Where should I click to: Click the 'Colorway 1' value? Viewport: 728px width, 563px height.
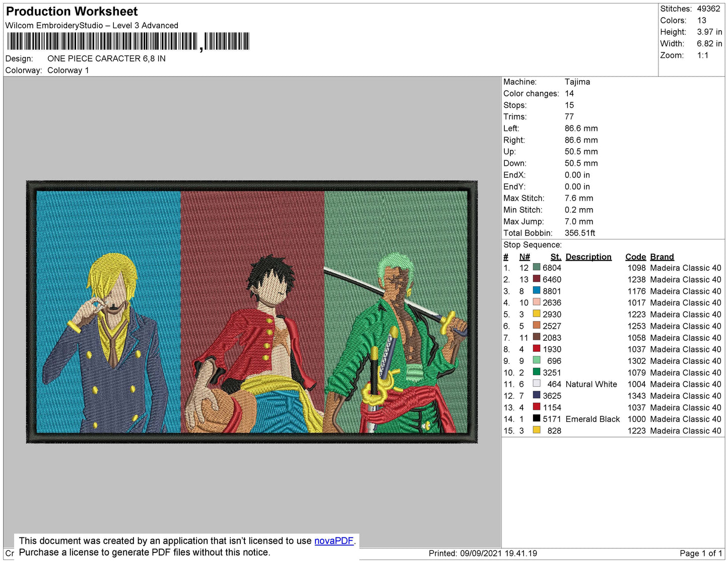tap(68, 70)
